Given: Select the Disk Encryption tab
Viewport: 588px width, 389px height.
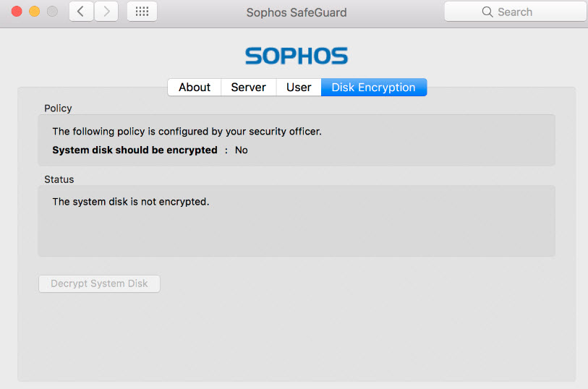Looking at the screenshot, I should coord(373,87).
